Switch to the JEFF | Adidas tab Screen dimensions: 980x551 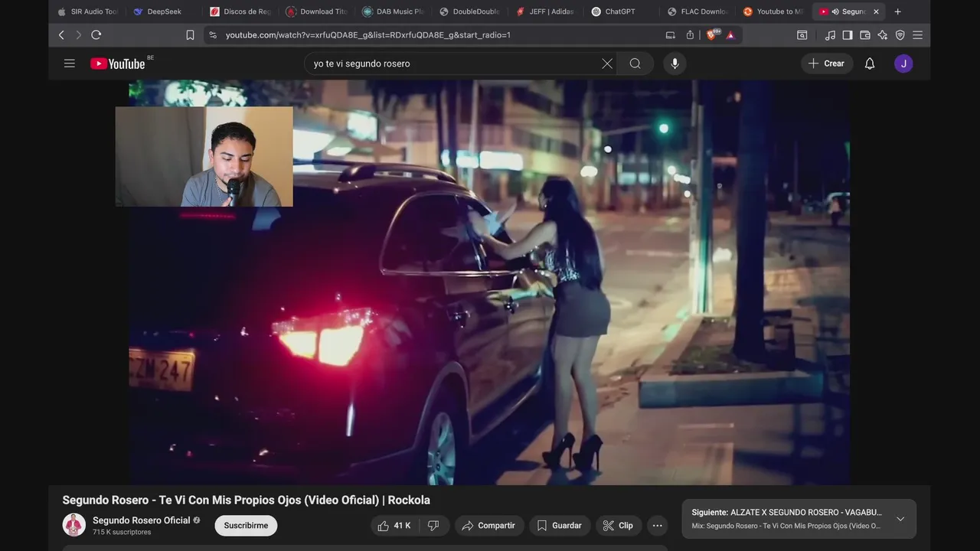pyautogui.click(x=545, y=11)
